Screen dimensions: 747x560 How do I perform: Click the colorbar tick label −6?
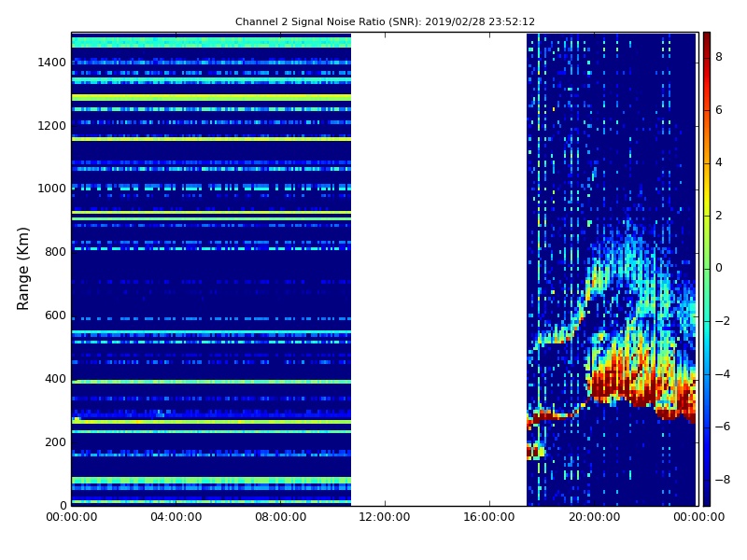[x=723, y=427]
